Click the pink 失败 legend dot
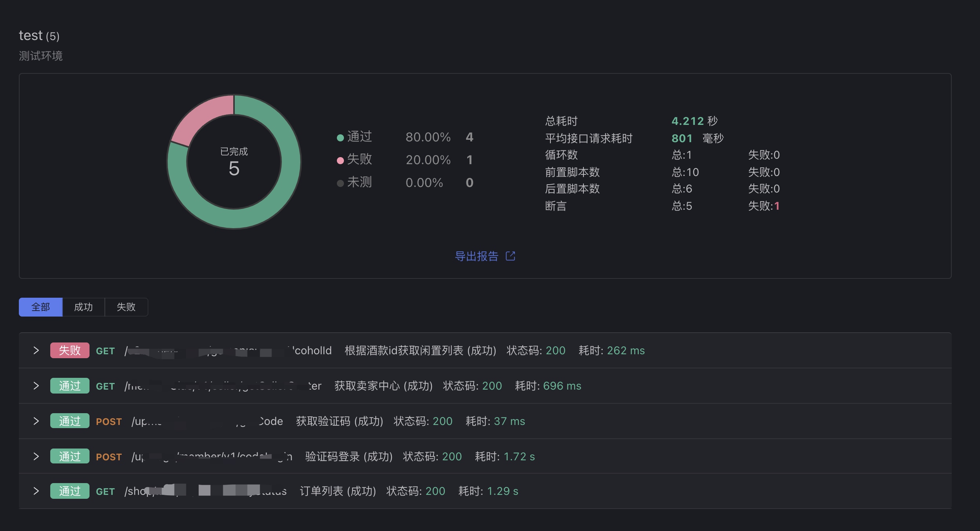This screenshot has height=531, width=980. point(340,160)
